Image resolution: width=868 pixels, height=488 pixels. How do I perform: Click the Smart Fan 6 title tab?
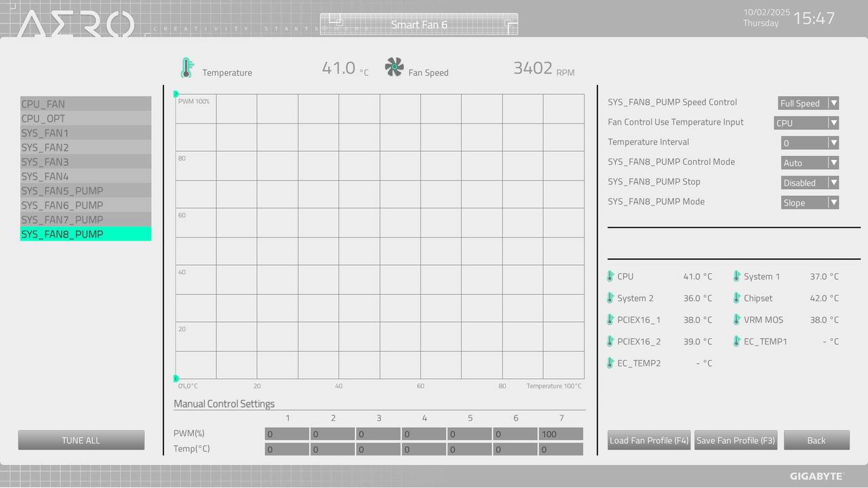click(418, 24)
